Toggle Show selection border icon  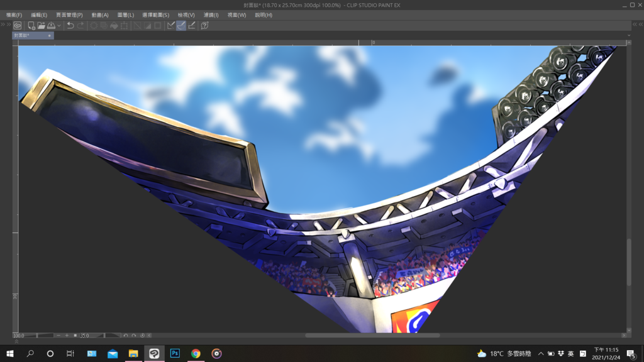pyautogui.click(x=158, y=25)
